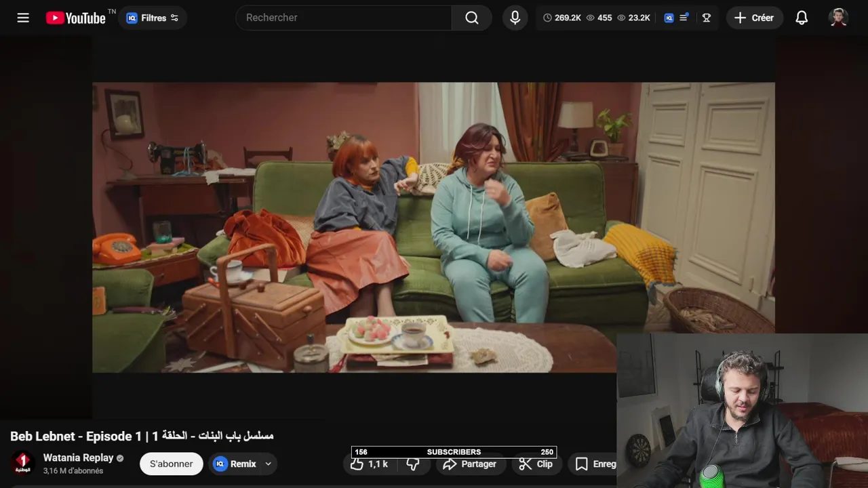Focus the Rechercher search field
The image size is (868, 488).
[x=344, y=18]
